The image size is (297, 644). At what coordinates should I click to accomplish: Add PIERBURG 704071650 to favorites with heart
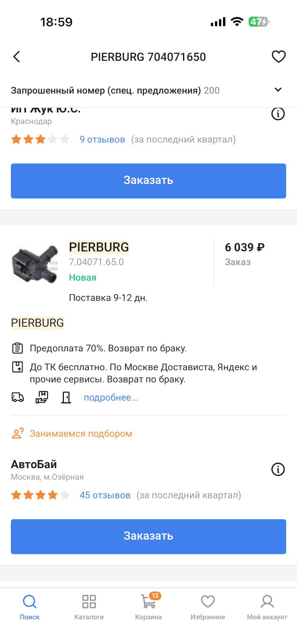(279, 57)
